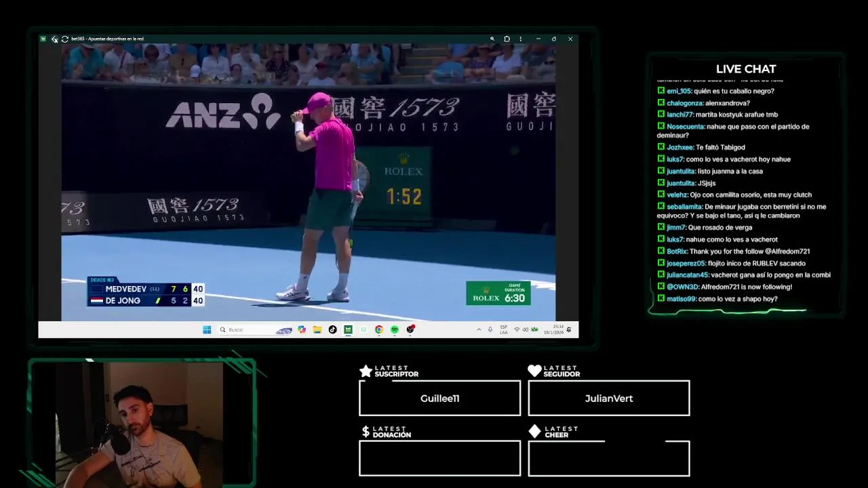Viewport: 868px width, 488px height.
Task: Click the MEDVEDEV scoreboard row
Action: 146,289
